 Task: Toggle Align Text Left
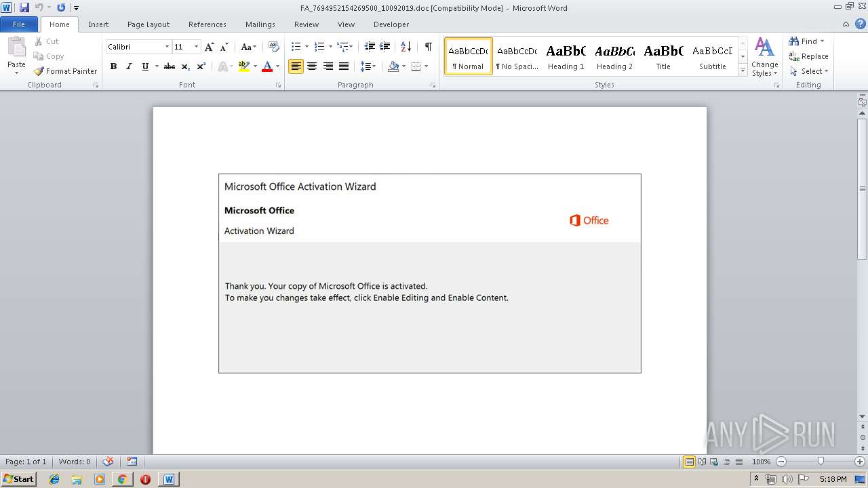(x=296, y=66)
